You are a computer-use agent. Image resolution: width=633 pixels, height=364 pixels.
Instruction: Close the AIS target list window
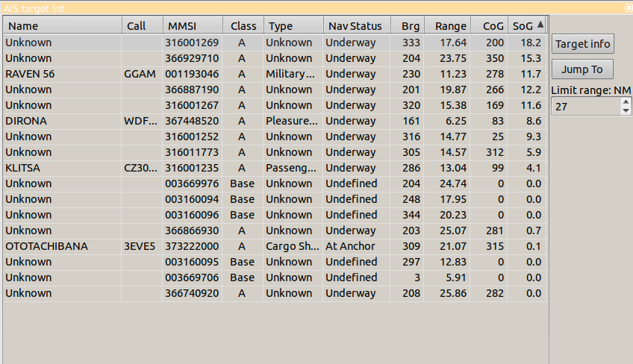pyautogui.click(x=628, y=7)
